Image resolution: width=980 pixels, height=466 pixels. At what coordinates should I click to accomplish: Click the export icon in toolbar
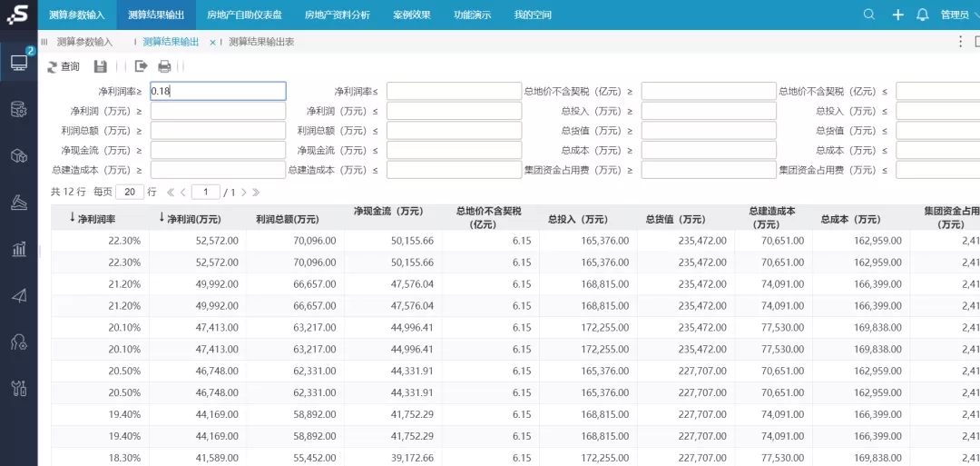tap(142, 65)
